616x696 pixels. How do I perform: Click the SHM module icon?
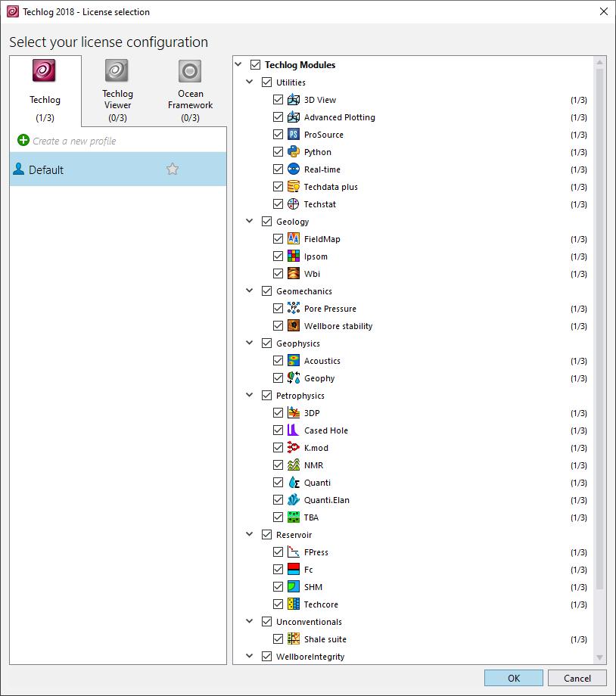click(x=293, y=587)
